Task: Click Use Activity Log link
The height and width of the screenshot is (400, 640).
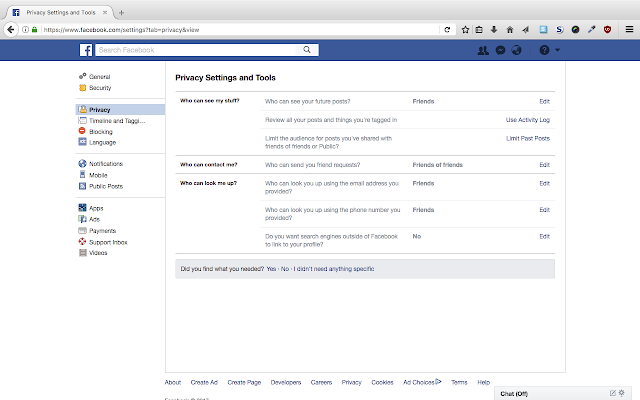Action: (x=528, y=120)
